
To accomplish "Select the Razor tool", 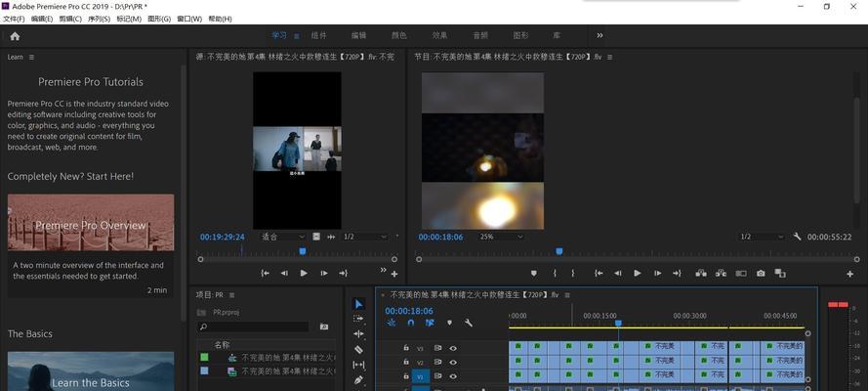I will [x=358, y=350].
